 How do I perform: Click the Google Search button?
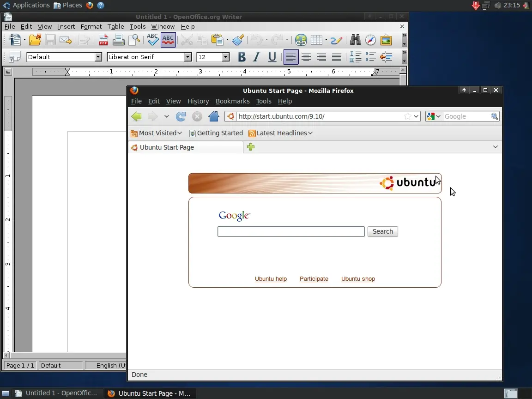click(383, 231)
